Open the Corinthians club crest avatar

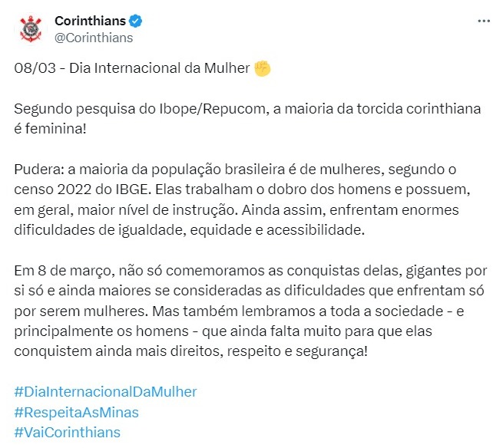point(31,29)
